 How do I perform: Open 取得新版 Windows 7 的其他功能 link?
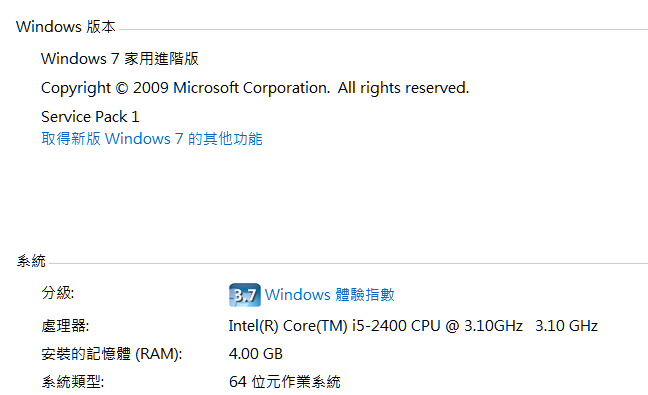152,139
